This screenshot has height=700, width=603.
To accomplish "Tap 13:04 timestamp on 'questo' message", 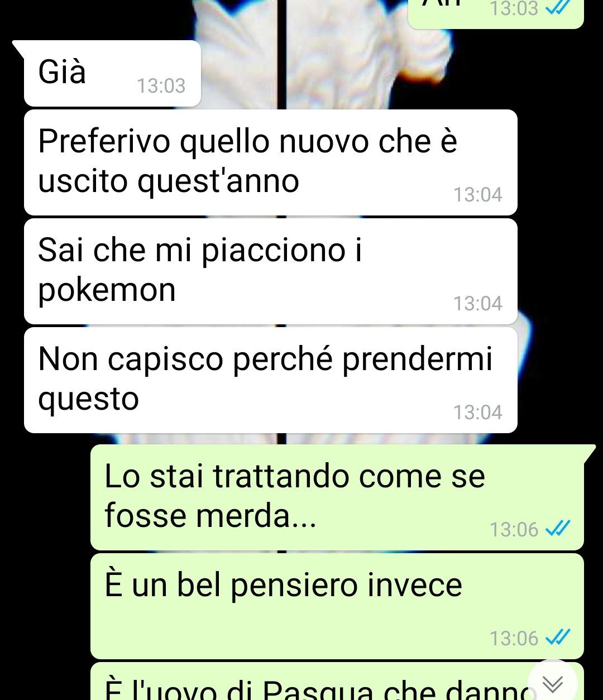I will click(x=478, y=413).
